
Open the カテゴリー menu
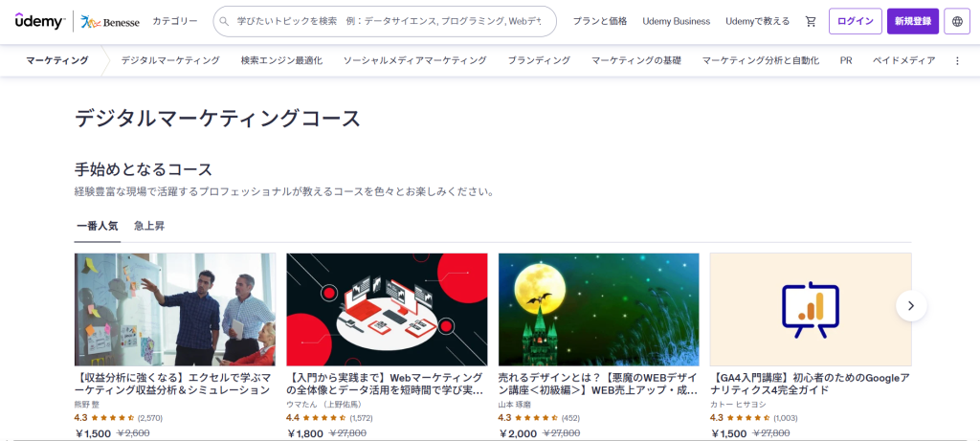click(175, 21)
